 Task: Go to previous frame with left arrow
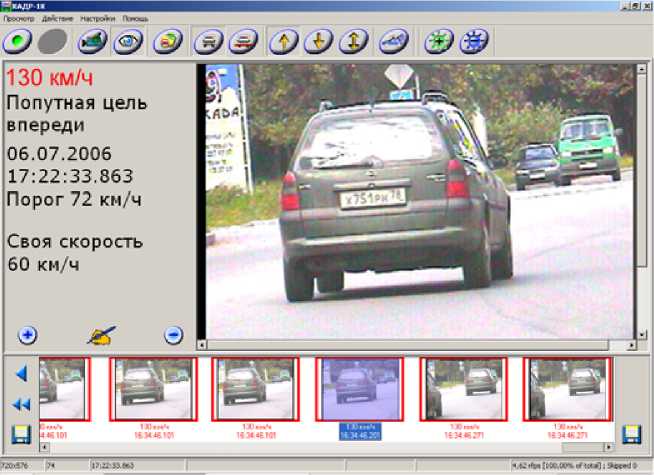[20, 374]
